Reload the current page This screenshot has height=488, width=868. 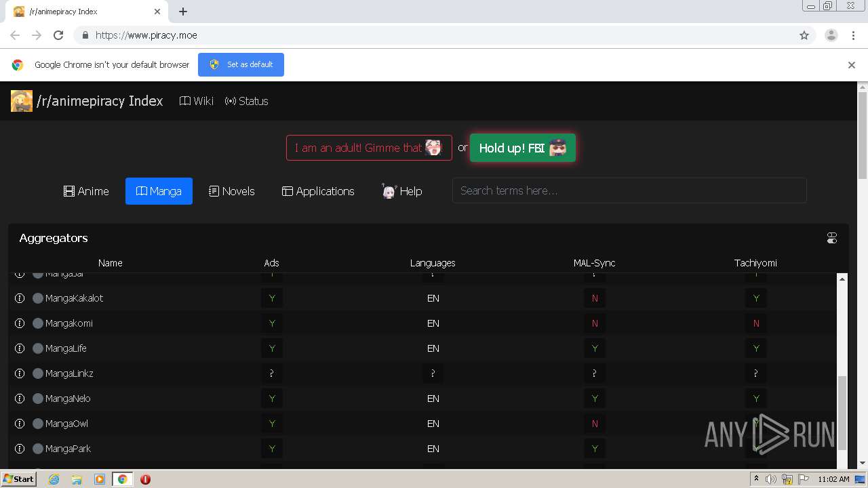click(x=58, y=35)
